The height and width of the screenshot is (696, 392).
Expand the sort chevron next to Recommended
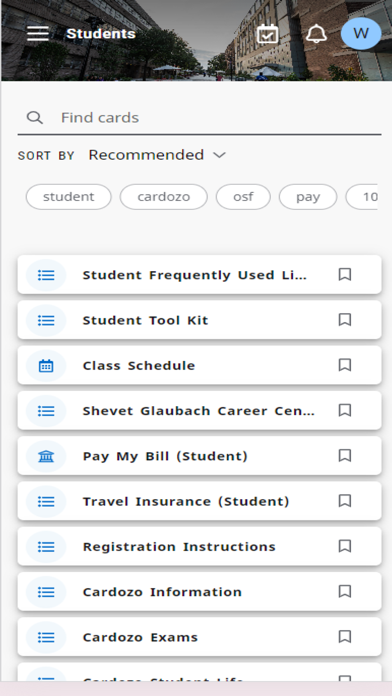[x=219, y=155]
